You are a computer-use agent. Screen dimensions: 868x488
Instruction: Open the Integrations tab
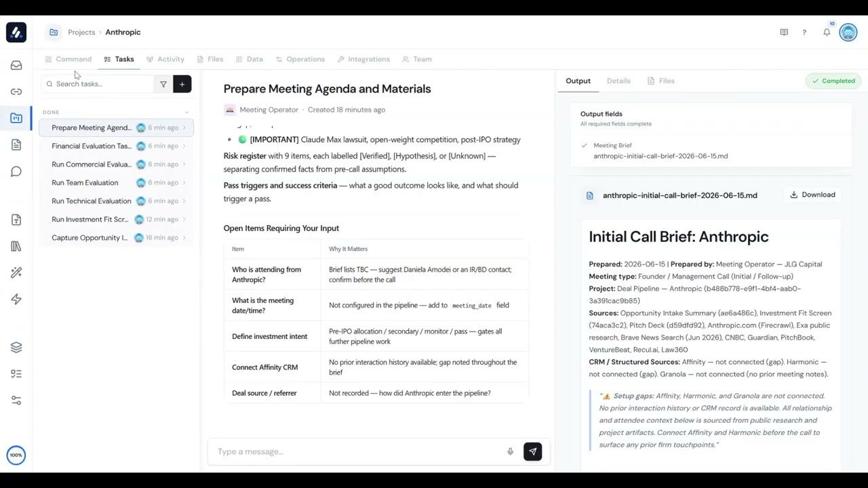363,59
